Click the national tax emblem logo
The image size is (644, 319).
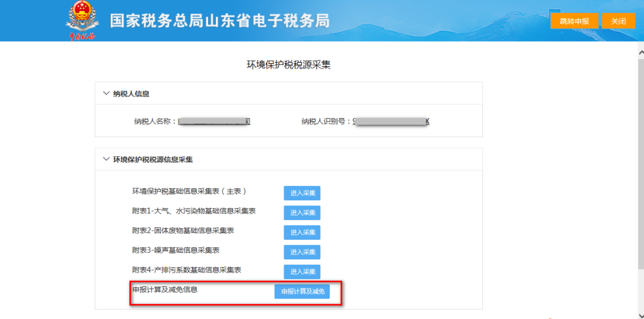[82, 21]
